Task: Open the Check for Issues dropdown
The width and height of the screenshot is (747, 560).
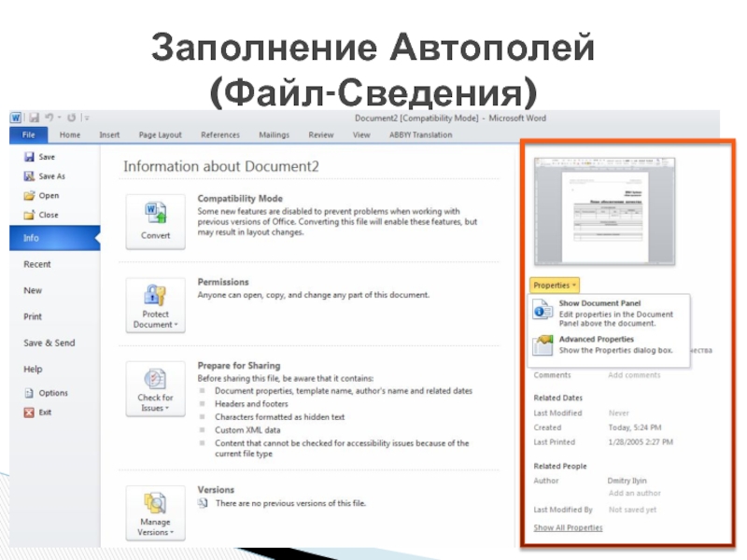Action: click(156, 389)
